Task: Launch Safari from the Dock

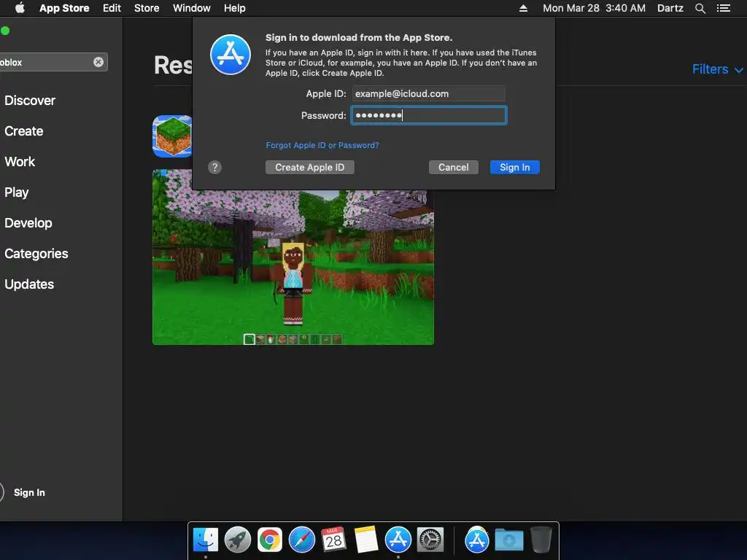Action: click(302, 540)
